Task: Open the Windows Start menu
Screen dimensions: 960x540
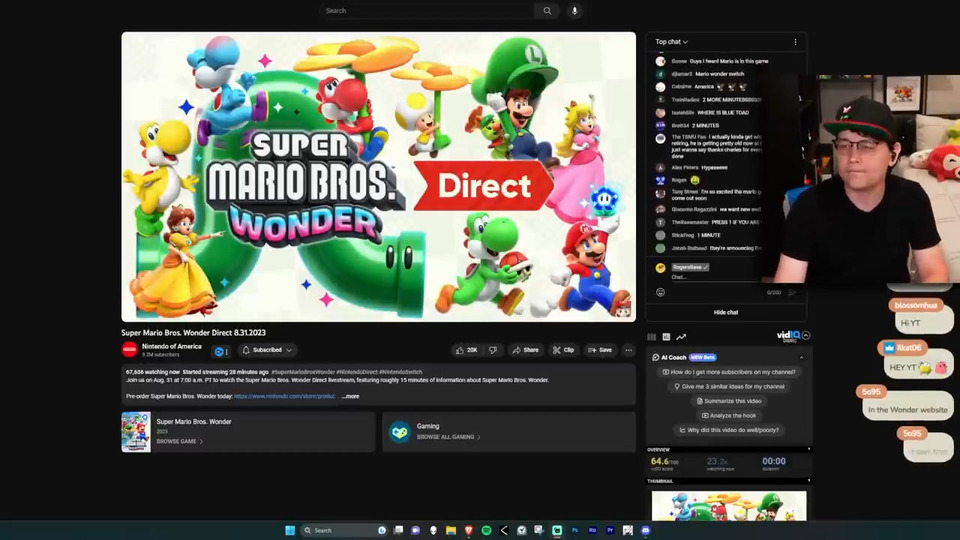Action: pyautogui.click(x=290, y=530)
